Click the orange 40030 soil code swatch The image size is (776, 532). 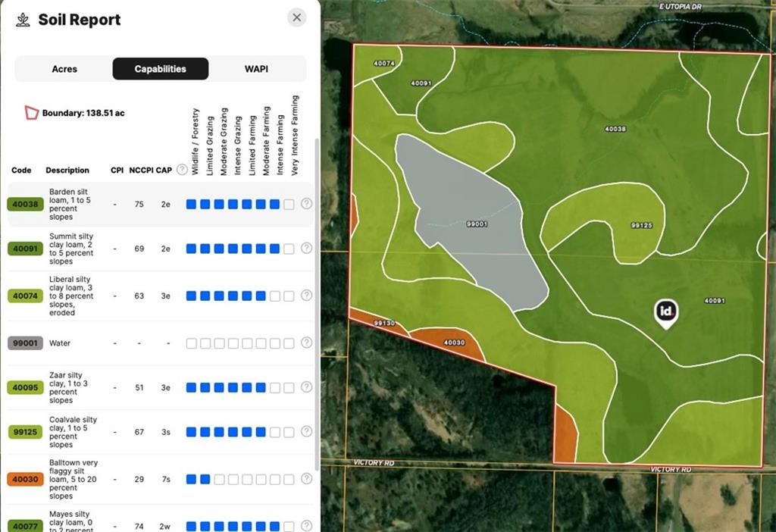click(x=25, y=479)
